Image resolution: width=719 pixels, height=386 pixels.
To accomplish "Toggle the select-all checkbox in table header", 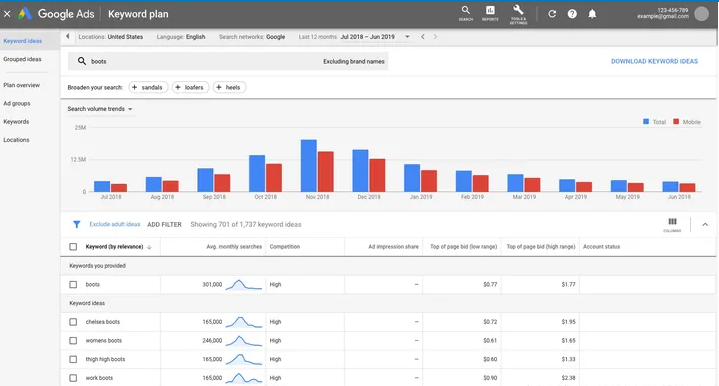I will tap(73, 247).
